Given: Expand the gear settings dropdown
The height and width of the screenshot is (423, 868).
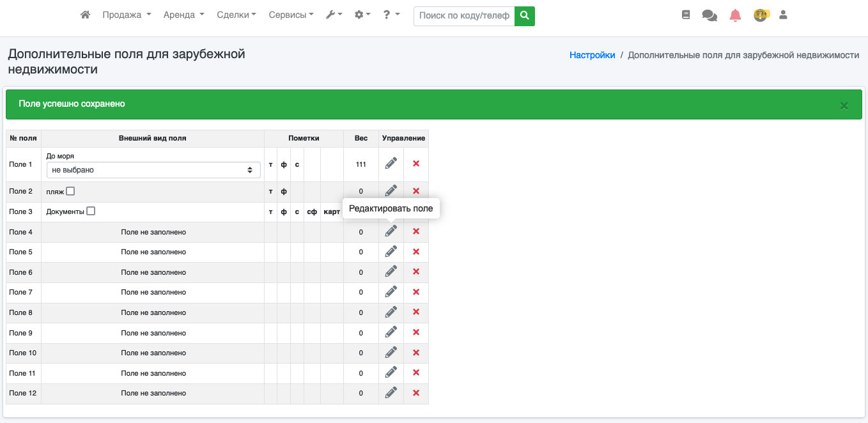Looking at the screenshot, I should pos(362,15).
